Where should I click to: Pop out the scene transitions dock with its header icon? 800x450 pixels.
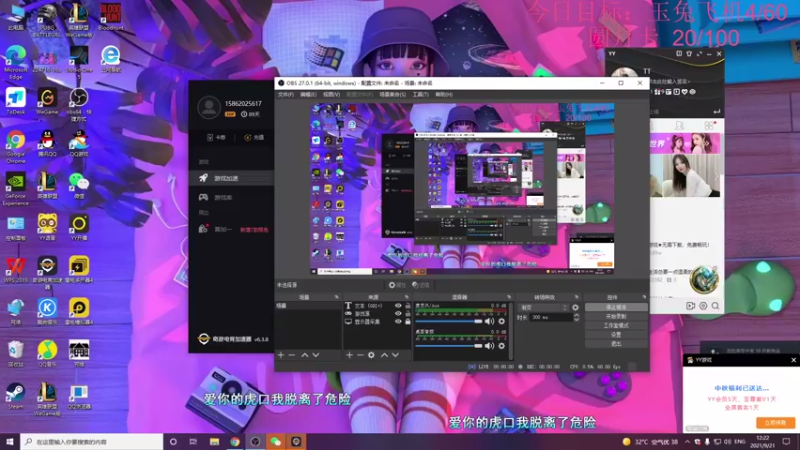[x=577, y=296]
